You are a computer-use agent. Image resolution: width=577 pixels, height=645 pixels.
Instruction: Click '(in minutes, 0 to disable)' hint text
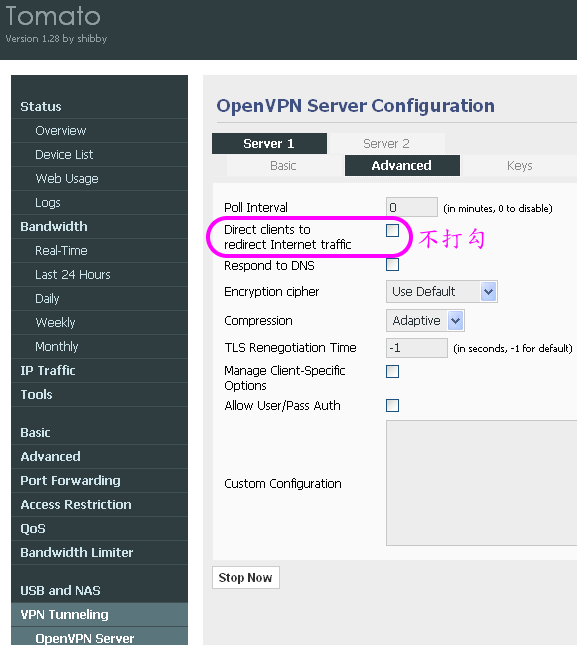click(498, 209)
